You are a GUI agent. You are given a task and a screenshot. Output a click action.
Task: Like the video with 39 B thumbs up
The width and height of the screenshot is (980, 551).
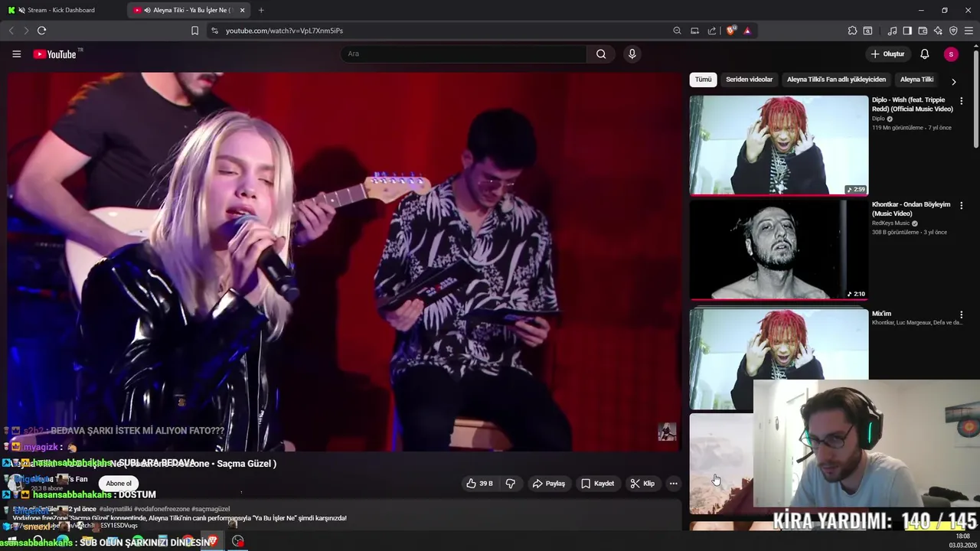click(x=479, y=484)
